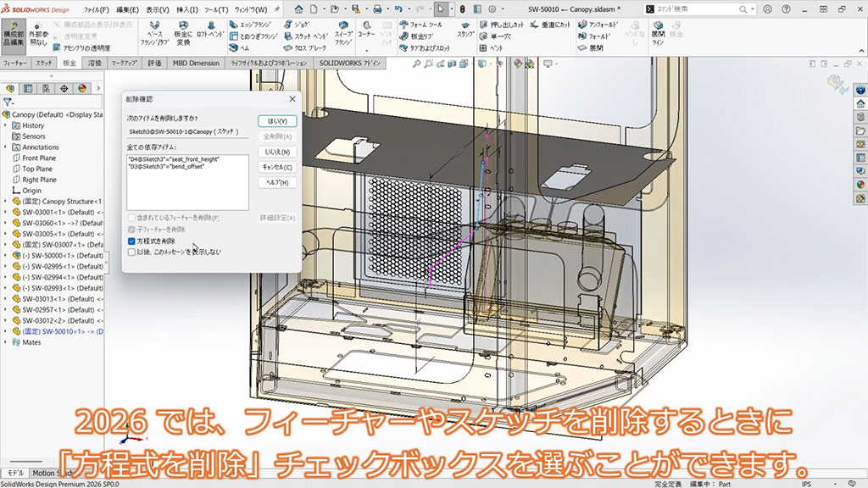Uncheck the 方程式を削除 checkbox

[x=131, y=241]
